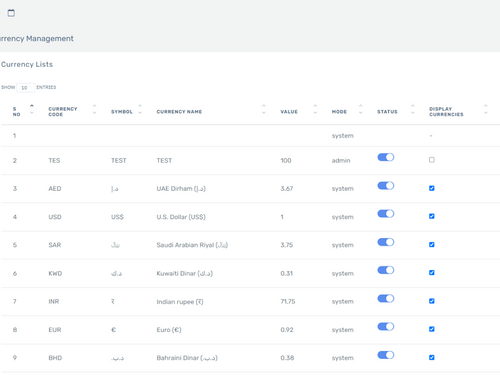500x375 pixels.
Task: Uncheck display currency box for SAR
Action: click(432, 244)
